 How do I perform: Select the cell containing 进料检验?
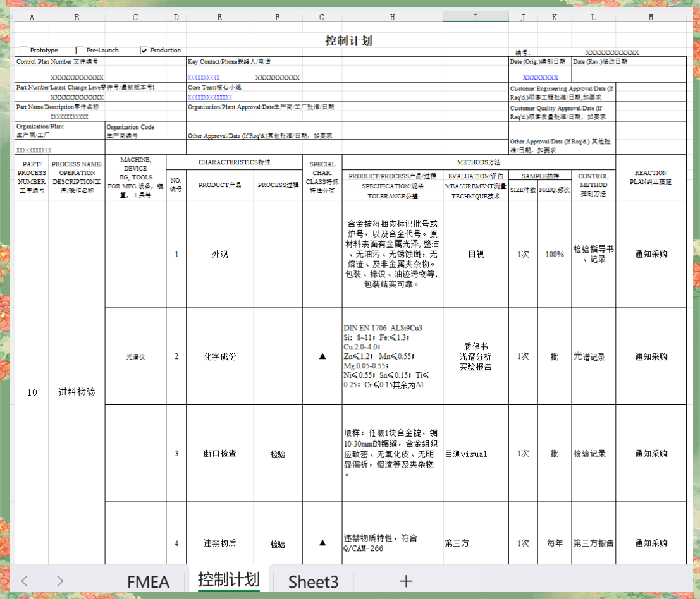[77, 392]
